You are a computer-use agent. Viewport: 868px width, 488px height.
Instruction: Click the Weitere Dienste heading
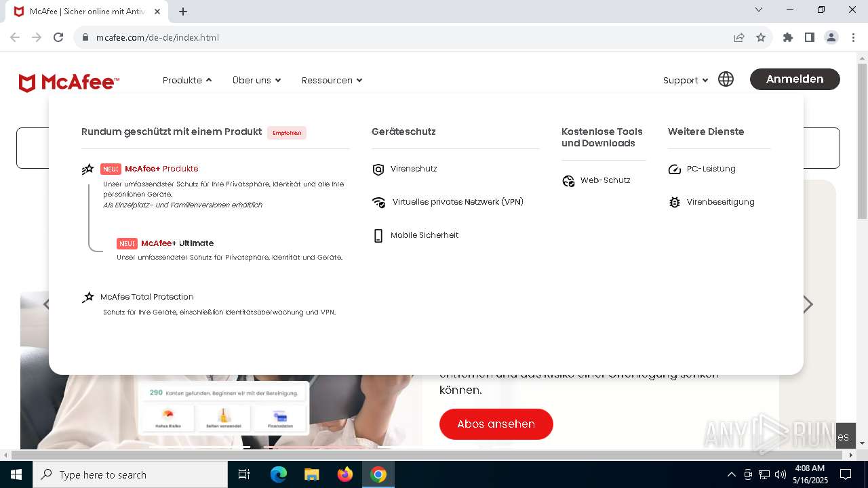click(x=706, y=131)
